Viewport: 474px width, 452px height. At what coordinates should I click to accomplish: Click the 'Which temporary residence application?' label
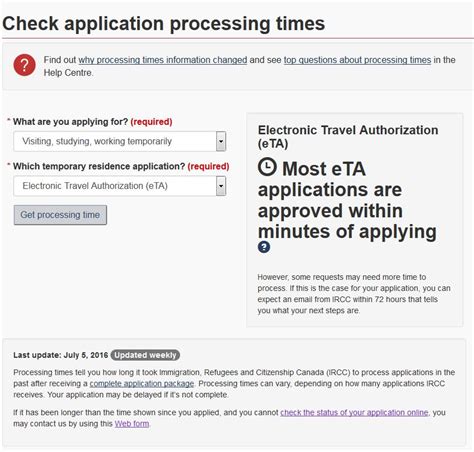[x=99, y=166]
